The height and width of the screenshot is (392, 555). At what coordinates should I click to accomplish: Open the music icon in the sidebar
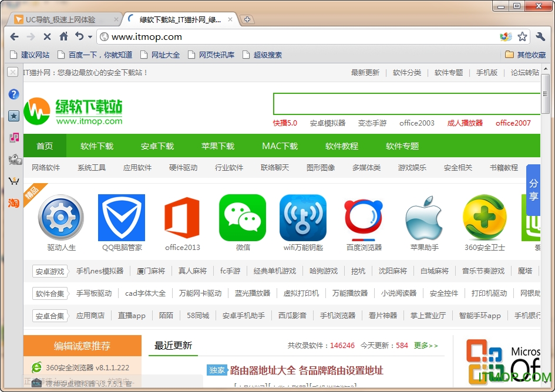pos(14,137)
